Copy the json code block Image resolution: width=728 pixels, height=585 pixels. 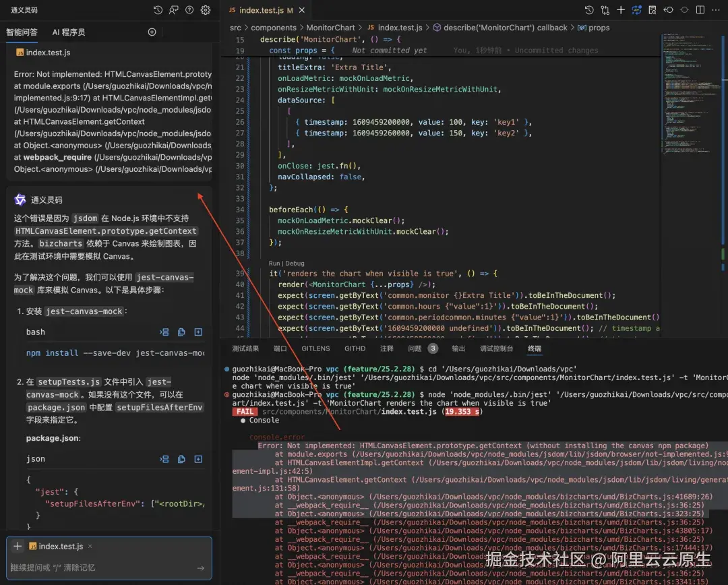pos(181,459)
